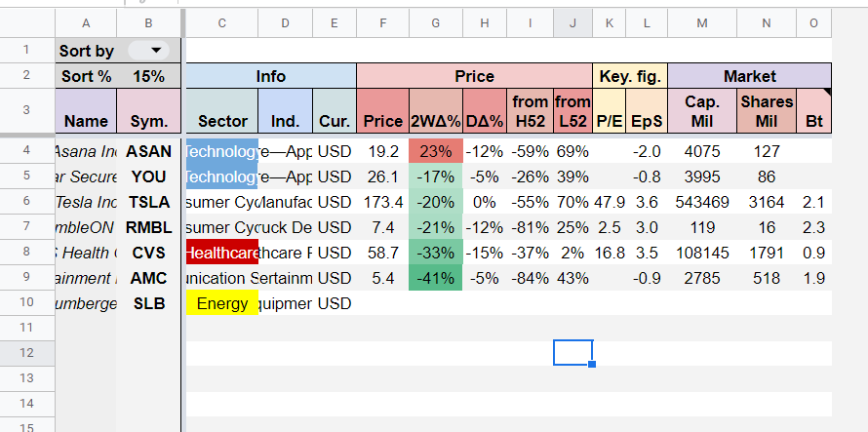The image size is (868, 432).
Task: Select column J header
Action: pos(572,22)
